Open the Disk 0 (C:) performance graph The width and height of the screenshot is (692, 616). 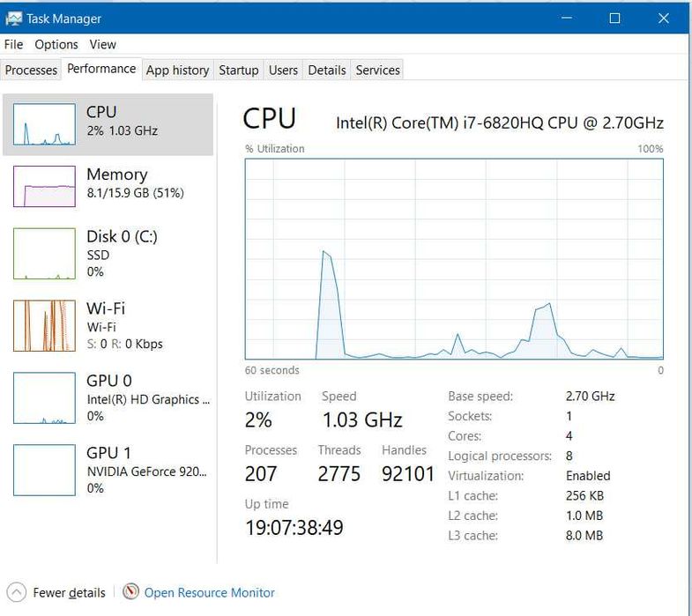(44, 254)
